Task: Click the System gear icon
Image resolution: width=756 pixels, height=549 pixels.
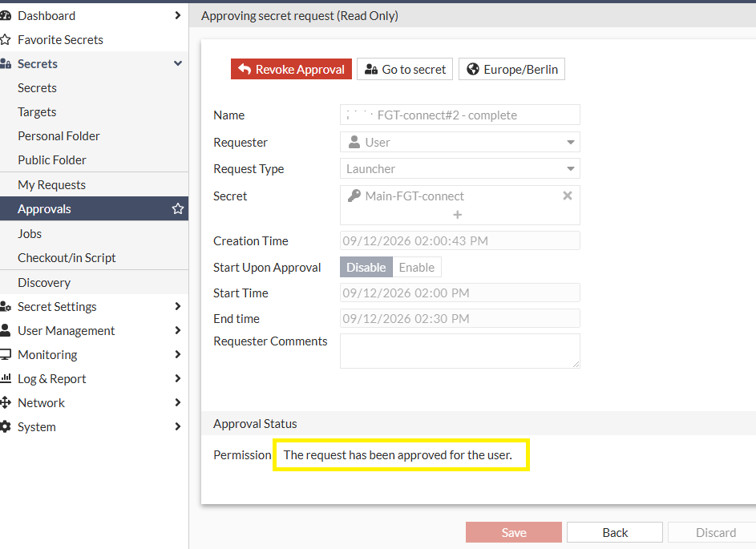Action: [x=6, y=426]
